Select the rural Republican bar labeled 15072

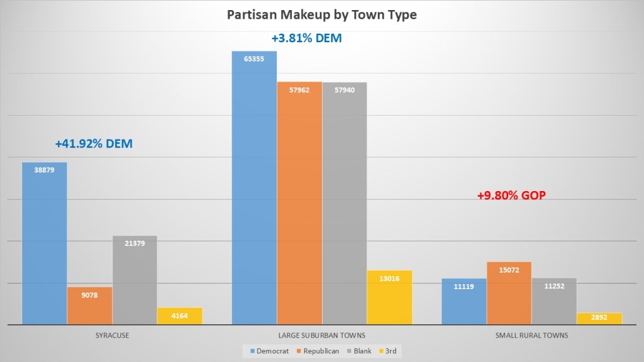tap(509, 293)
